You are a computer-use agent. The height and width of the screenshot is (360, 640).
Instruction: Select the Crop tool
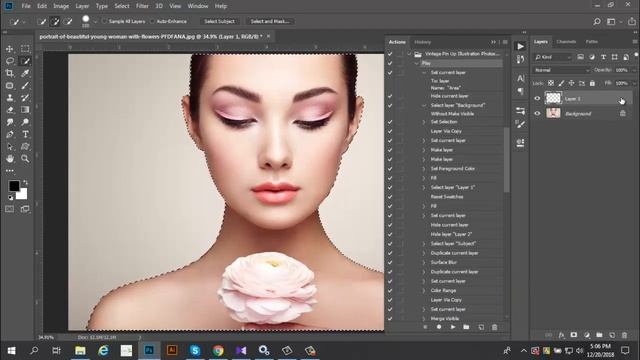(10, 73)
